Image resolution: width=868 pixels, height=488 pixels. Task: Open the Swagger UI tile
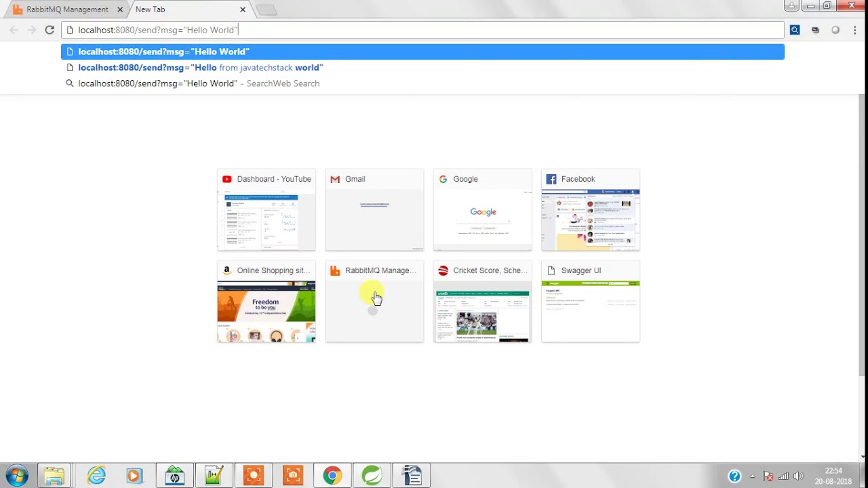591,302
